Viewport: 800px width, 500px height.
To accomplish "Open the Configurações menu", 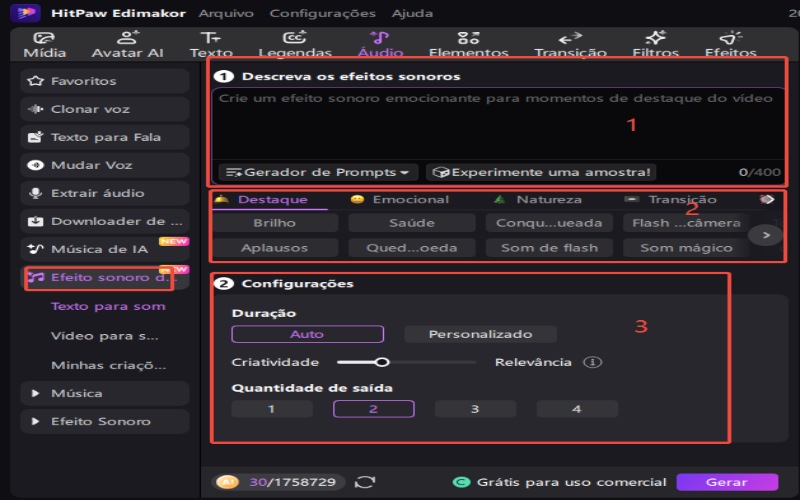I will (x=322, y=13).
